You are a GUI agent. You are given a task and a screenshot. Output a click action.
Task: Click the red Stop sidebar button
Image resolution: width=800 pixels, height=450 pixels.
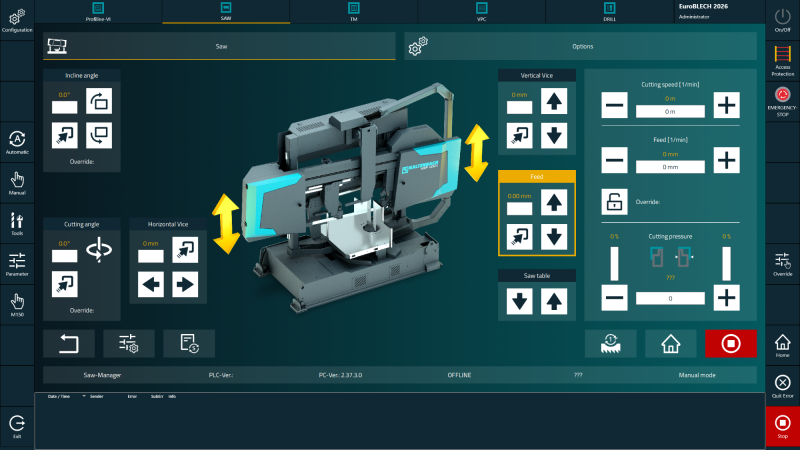pyautogui.click(x=782, y=427)
